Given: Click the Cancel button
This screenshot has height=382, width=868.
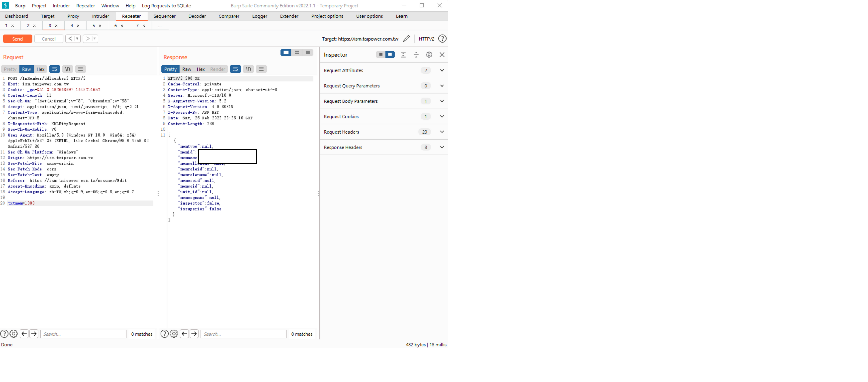Looking at the screenshot, I should 48,39.
